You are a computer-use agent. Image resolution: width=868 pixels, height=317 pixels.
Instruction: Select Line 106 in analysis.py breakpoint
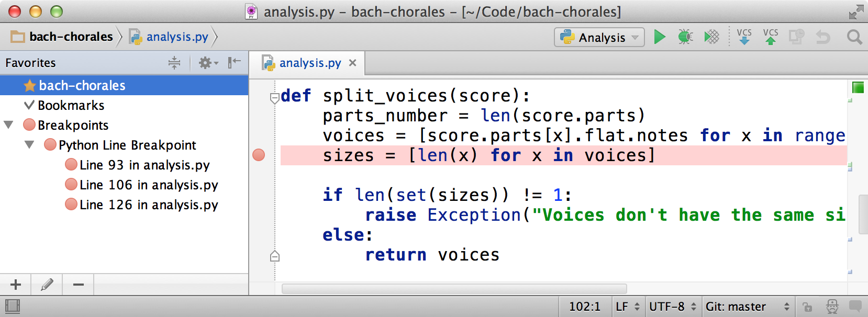(x=148, y=185)
